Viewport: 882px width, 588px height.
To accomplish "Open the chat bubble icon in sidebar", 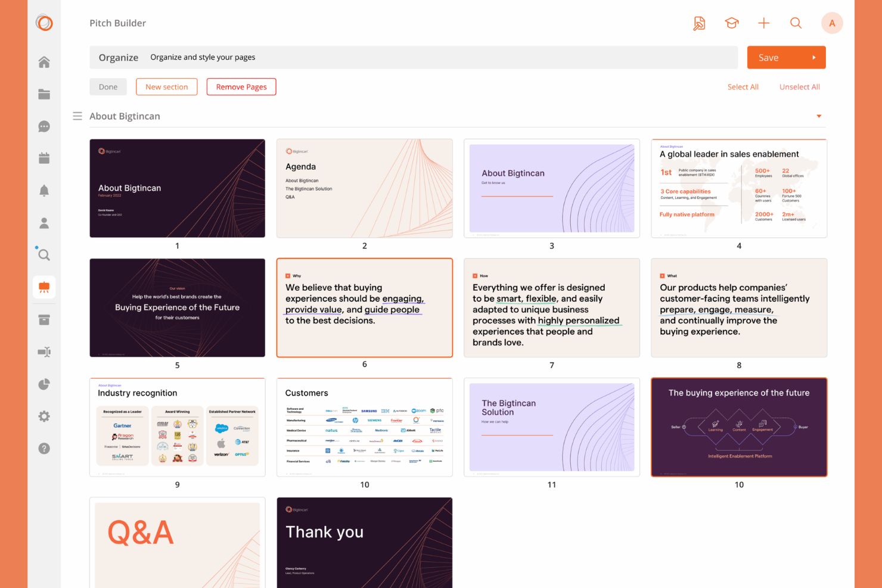I will (44, 126).
